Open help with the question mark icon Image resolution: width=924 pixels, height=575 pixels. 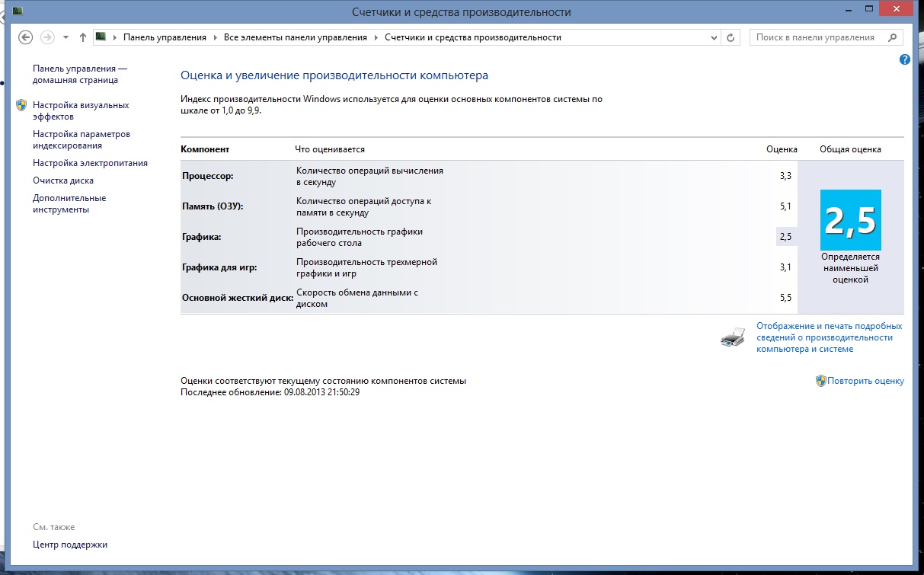click(905, 59)
